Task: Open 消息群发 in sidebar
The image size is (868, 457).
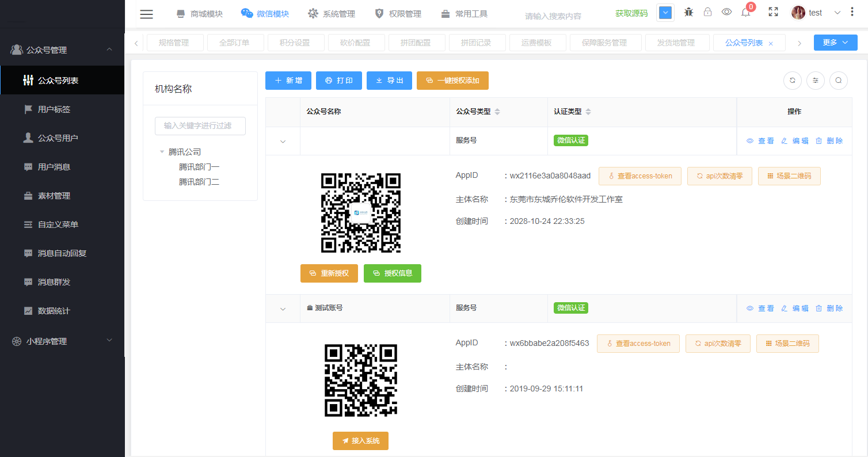Action: pos(62,282)
